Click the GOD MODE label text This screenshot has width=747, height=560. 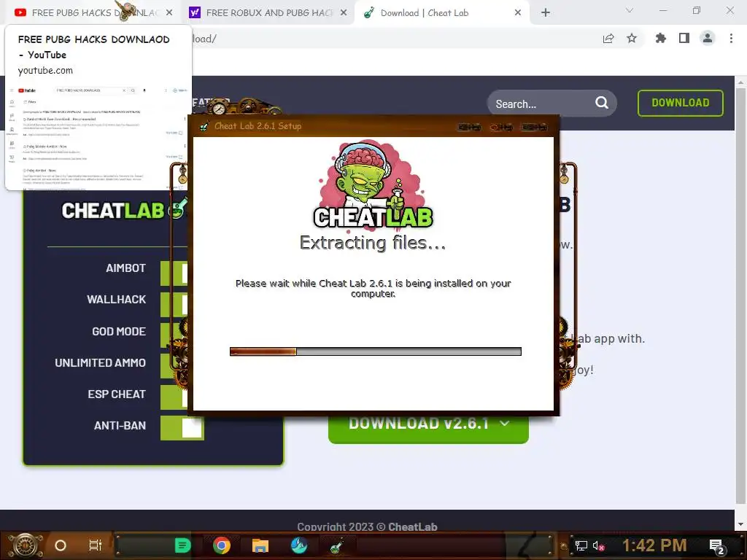[x=119, y=332]
